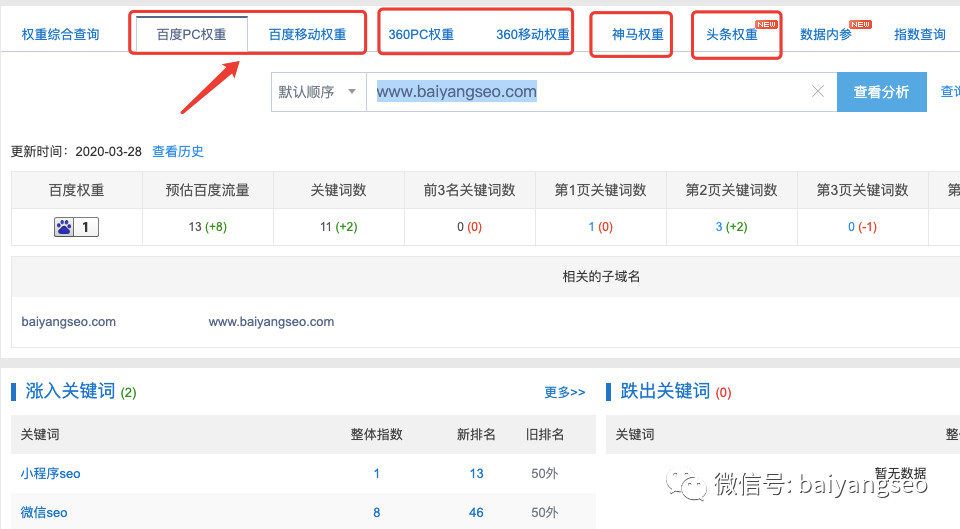
Task: Select the 百度PC权重 tab
Action: (x=192, y=35)
